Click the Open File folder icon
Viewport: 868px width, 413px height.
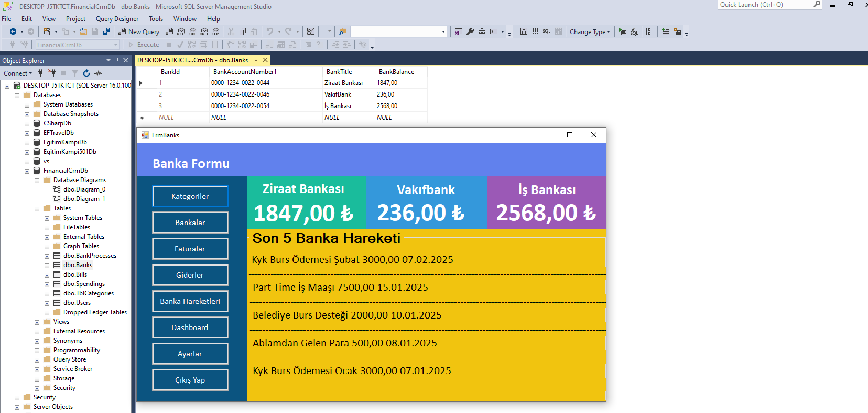pos(83,31)
